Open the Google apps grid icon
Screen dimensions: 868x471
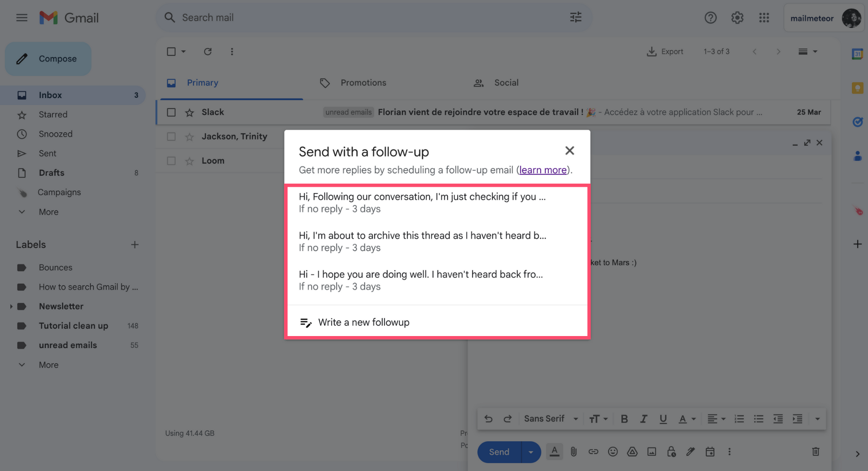pos(764,18)
